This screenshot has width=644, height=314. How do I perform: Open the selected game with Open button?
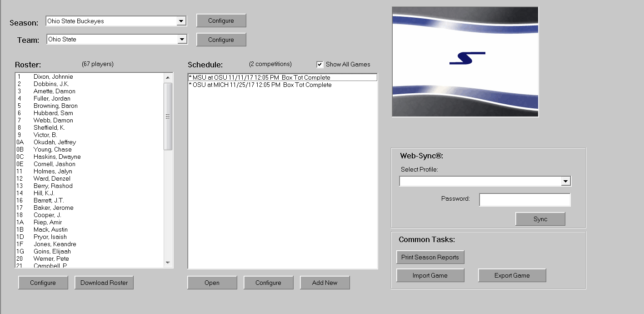click(212, 283)
